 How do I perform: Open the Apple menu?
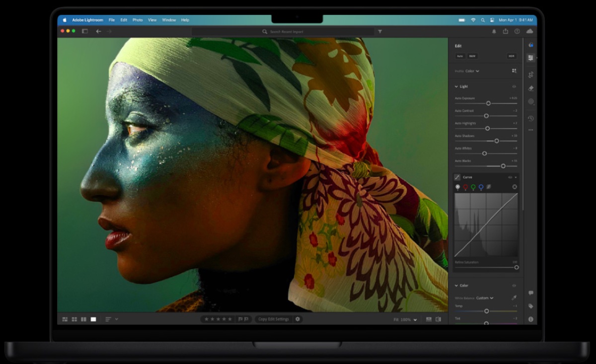point(64,20)
